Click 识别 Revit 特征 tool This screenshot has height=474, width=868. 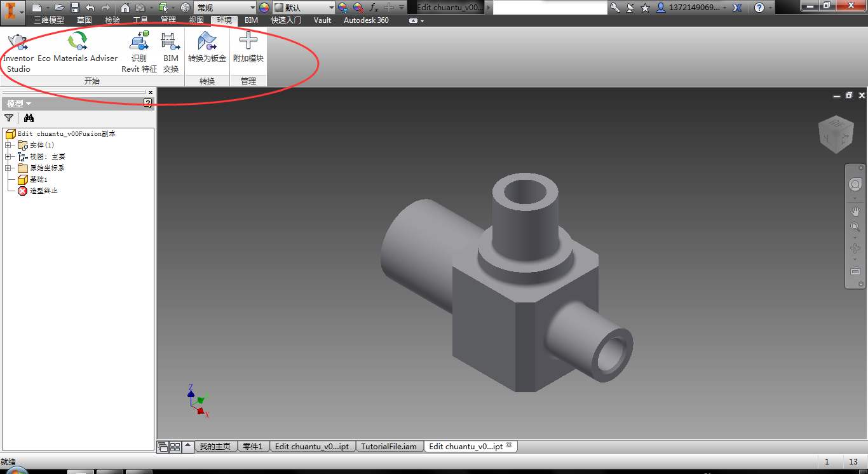tap(139, 52)
